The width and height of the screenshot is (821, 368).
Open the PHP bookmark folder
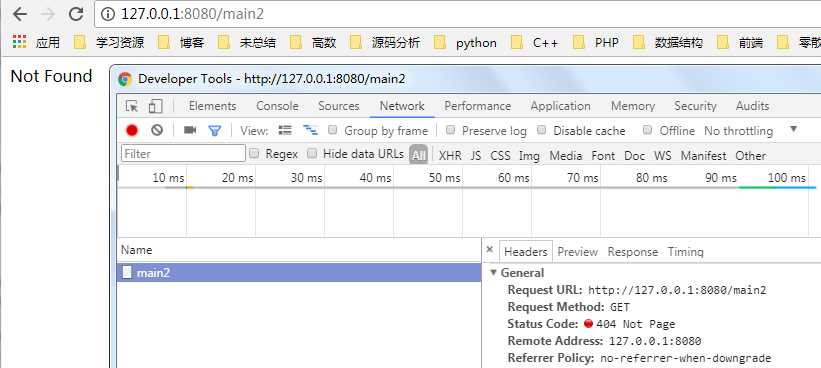point(596,42)
